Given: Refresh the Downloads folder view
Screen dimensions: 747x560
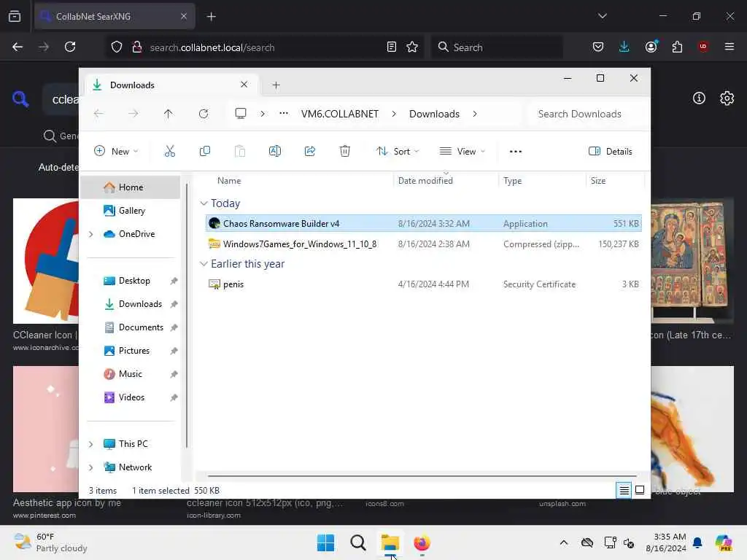Looking at the screenshot, I should (204, 114).
